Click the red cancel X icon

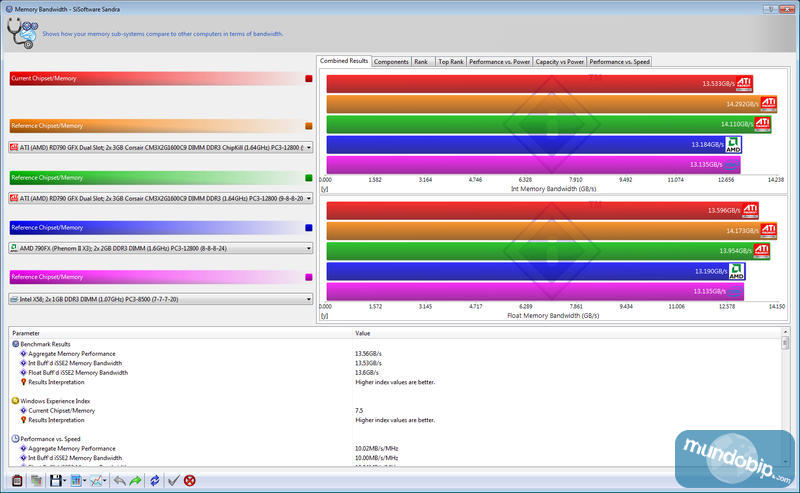point(190,480)
